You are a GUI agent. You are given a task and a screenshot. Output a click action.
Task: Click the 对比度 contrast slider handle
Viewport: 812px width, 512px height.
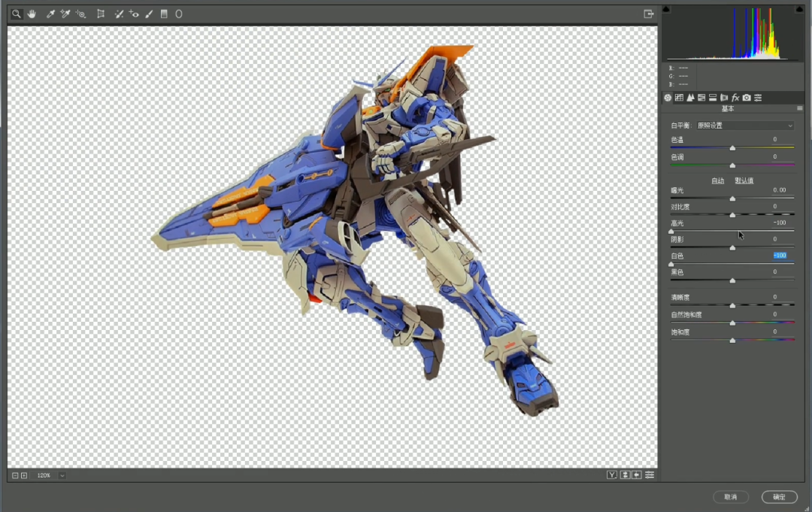[732, 214]
